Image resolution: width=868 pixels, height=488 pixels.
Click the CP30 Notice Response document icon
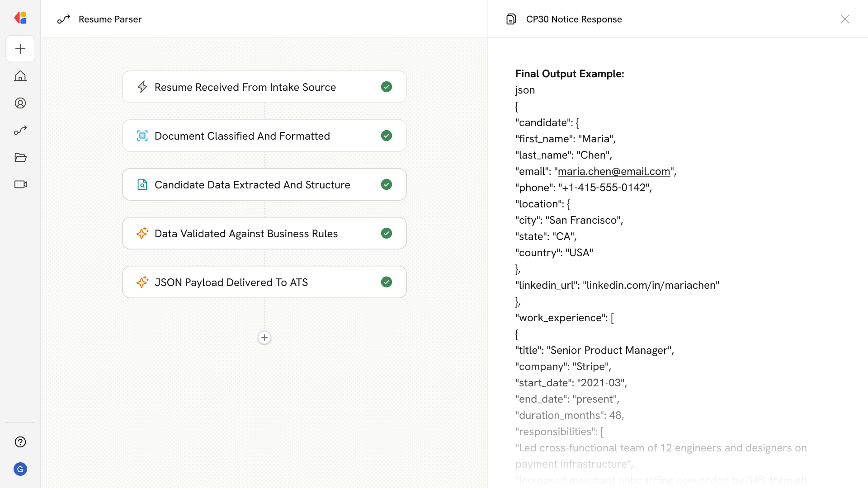511,19
